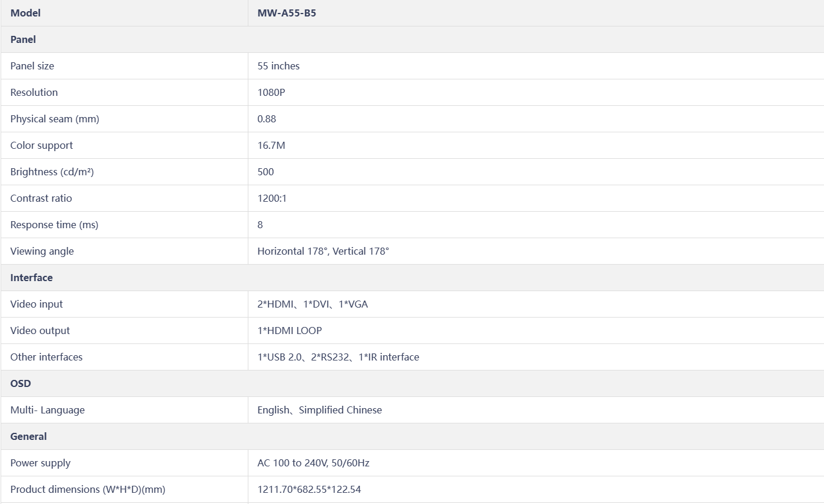824x504 pixels.
Task: Select Brightness (cd/m²) label
Action: pyautogui.click(x=52, y=172)
